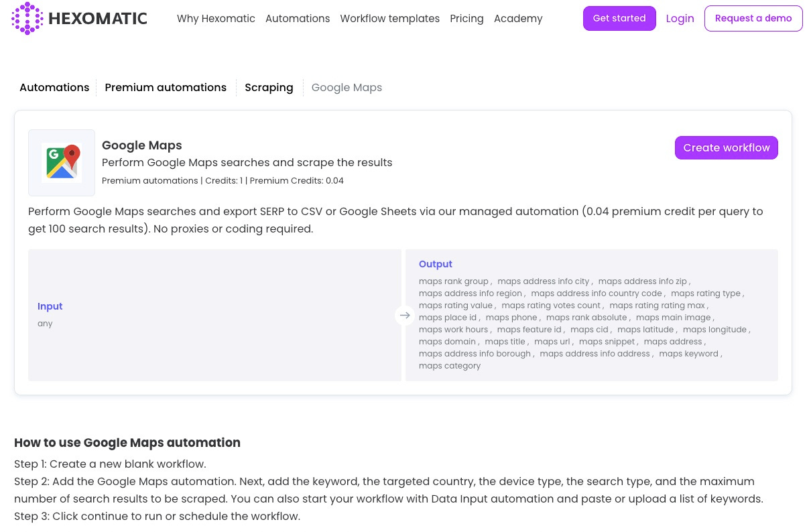Screen dimensions: 809x532
Task: Click 'maps address info country code' field
Action: 597,293
